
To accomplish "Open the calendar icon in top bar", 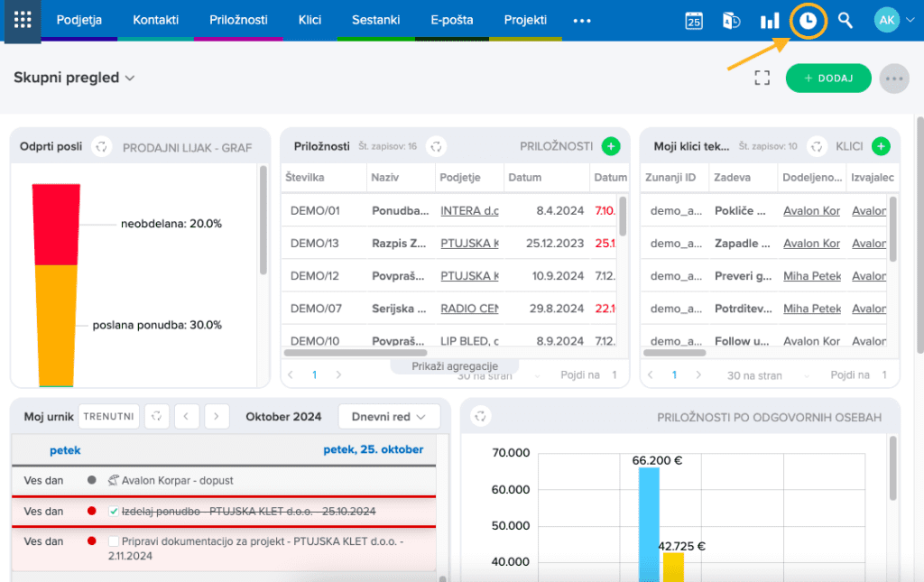I will (694, 21).
